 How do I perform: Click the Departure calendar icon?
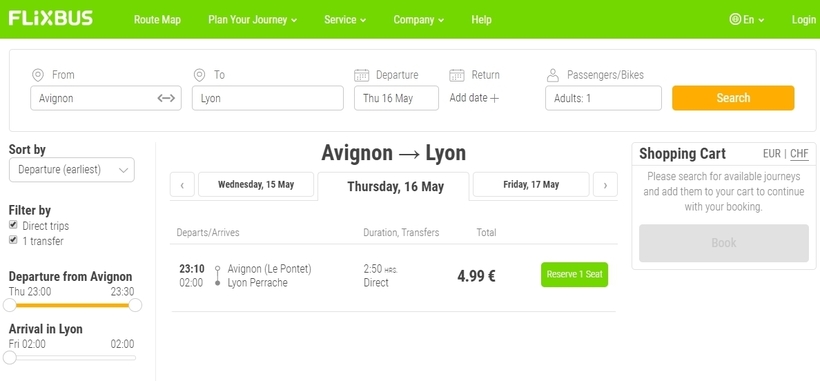[361, 75]
